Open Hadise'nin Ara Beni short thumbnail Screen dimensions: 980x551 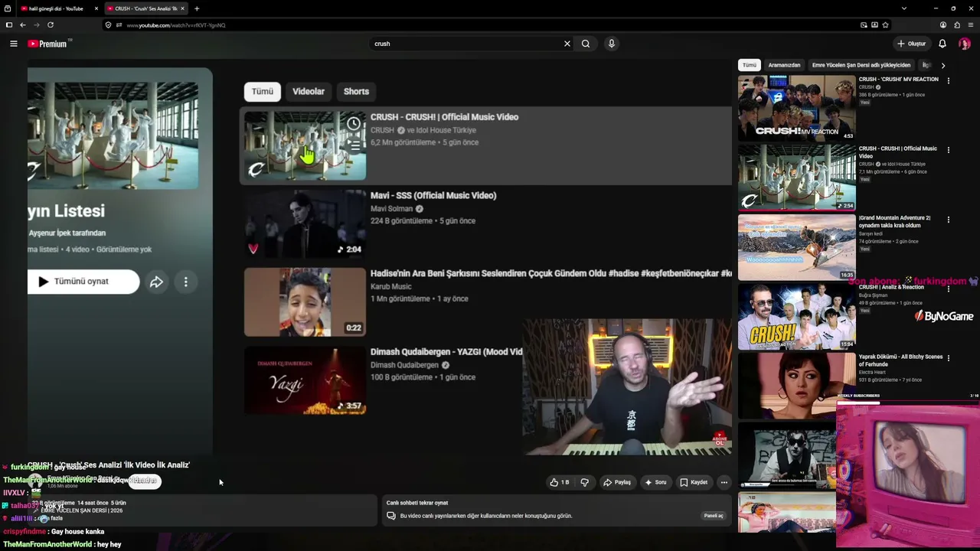pyautogui.click(x=305, y=302)
